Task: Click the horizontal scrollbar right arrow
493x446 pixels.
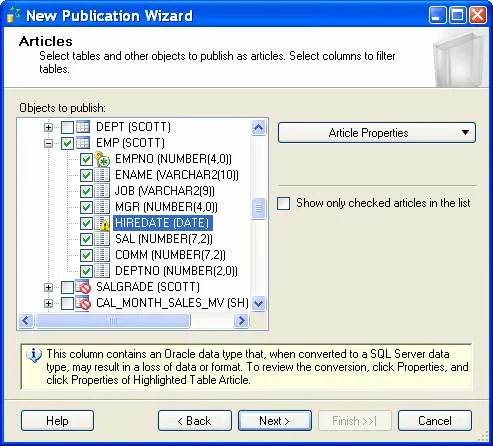Action: point(241,321)
